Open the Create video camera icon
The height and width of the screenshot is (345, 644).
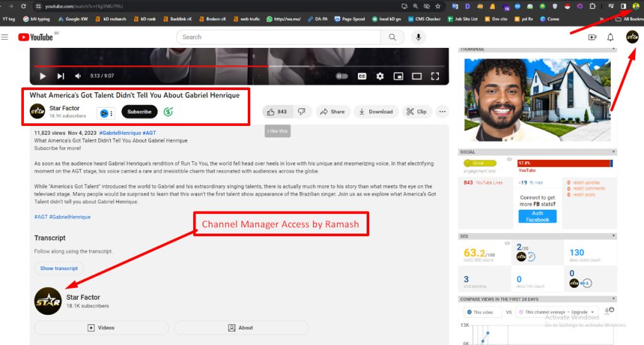pyautogui.click(x=592, y=37)
